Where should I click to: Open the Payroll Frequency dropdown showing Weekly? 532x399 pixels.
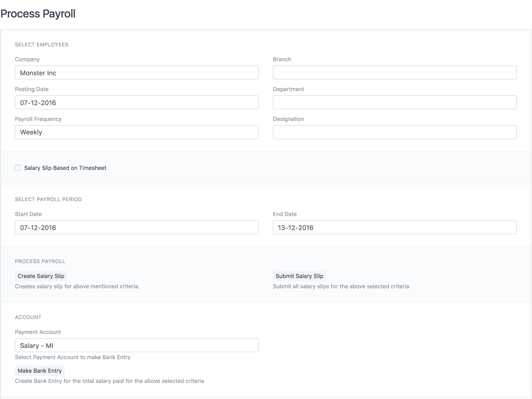(137, 132)
